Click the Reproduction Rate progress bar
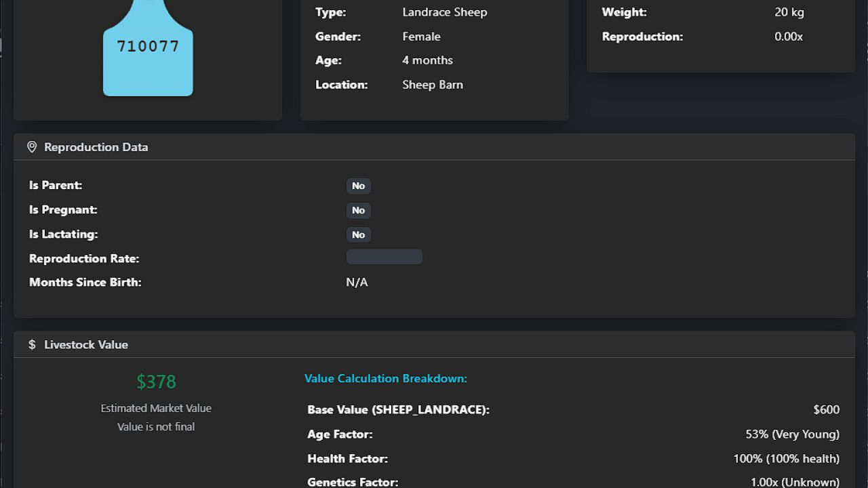 [384, 257]
